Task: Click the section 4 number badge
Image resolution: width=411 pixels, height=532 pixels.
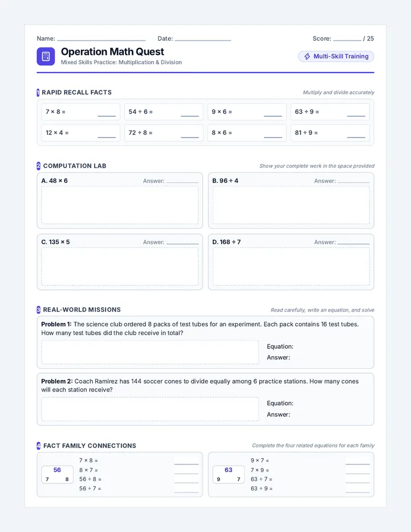Action: click(38, 446)
